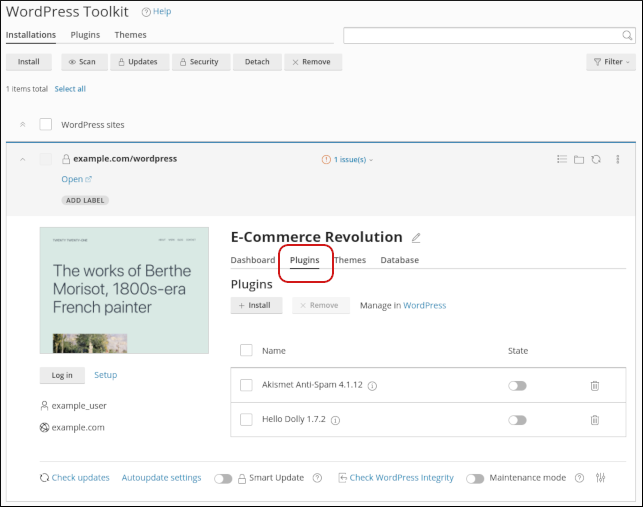Delete Akismet Anti-Spam with trash icon

pyautogui.click(x=595, y=386)
